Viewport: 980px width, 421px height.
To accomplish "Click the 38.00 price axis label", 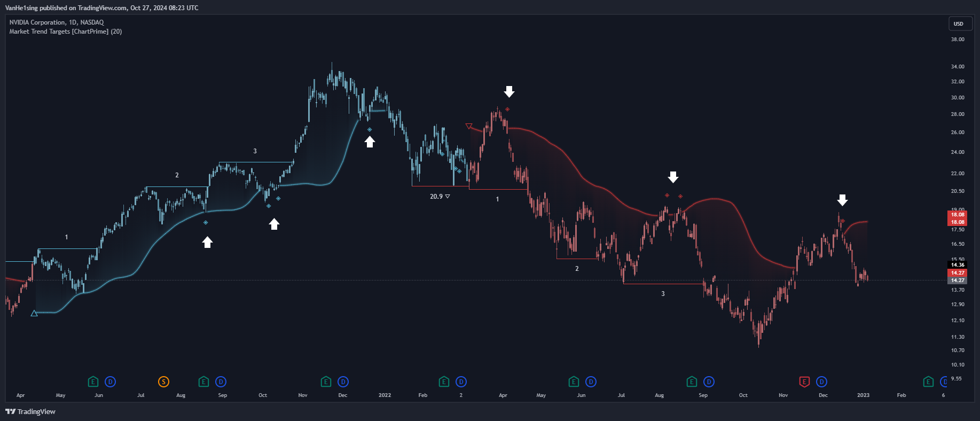I will click(x=958, y=40).
